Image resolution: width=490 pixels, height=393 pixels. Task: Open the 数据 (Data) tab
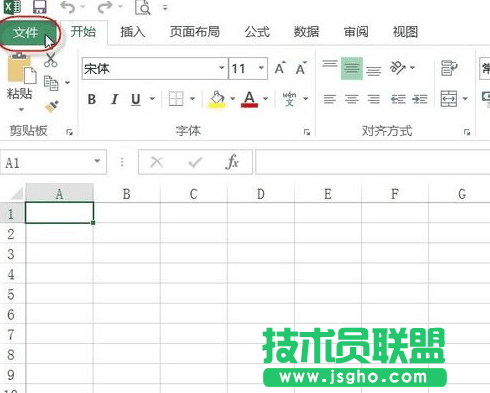coord(306,32)
